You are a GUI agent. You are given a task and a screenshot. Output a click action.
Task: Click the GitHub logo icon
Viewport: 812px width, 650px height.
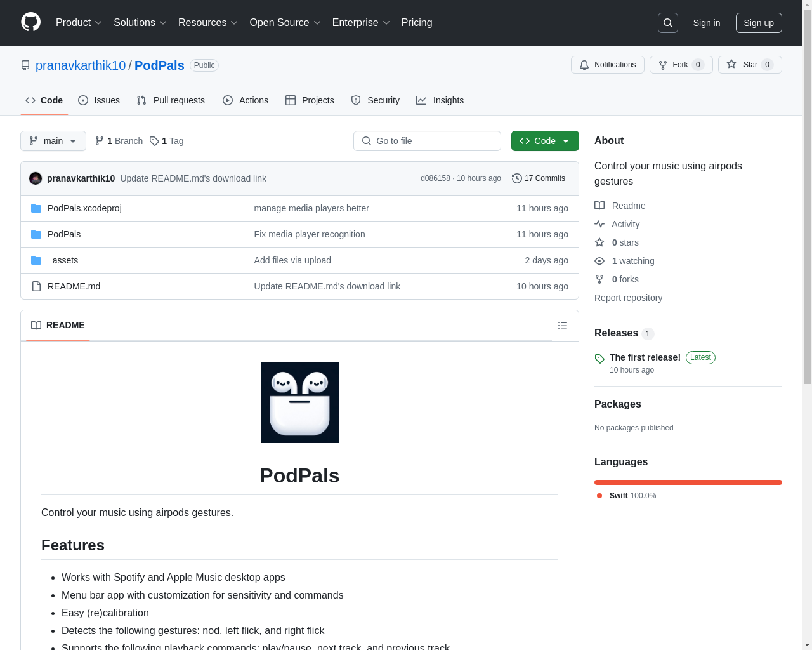click(31, 22)
